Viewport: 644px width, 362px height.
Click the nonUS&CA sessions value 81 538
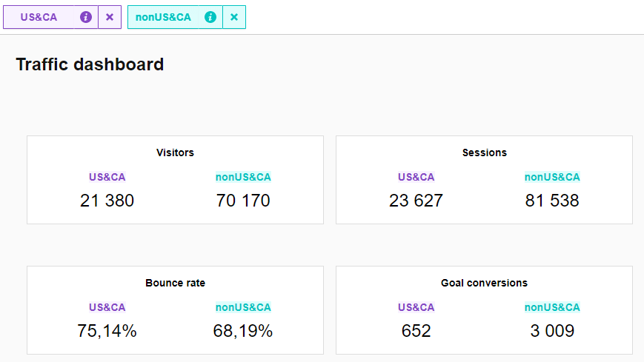(552, 201)
